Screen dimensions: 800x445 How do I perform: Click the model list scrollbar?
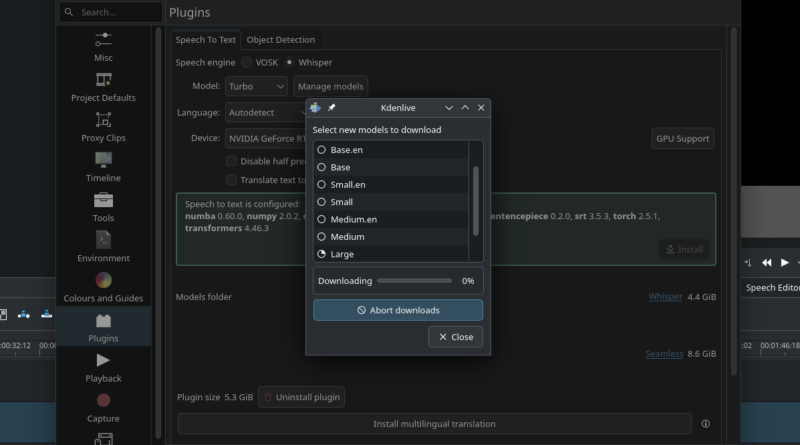[476, 201]
